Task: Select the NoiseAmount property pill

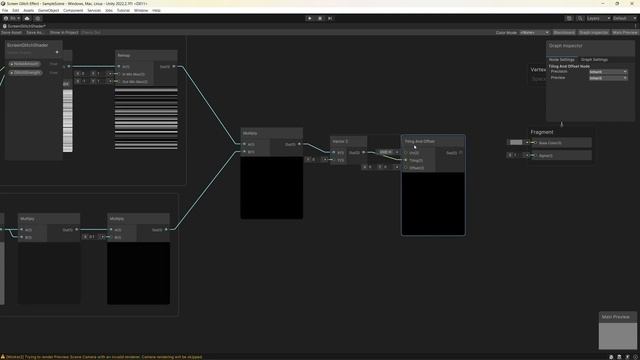Action: pos(24,64)
